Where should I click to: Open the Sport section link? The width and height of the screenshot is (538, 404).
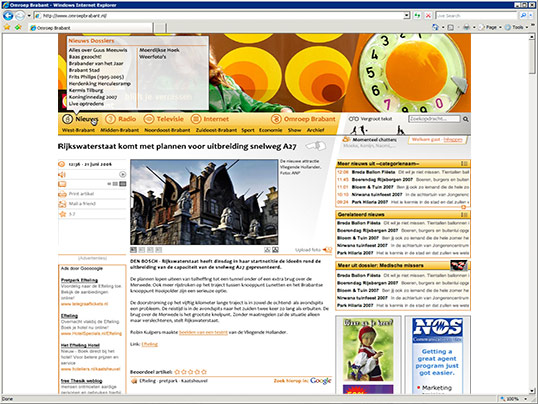point(248,130)
